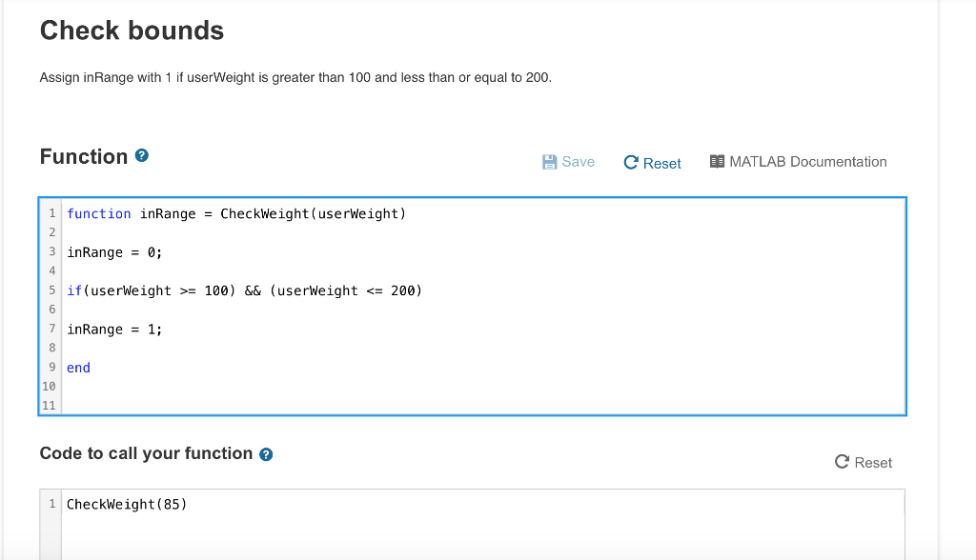Click line number 5 in the editor gutter

pos(51,290)
